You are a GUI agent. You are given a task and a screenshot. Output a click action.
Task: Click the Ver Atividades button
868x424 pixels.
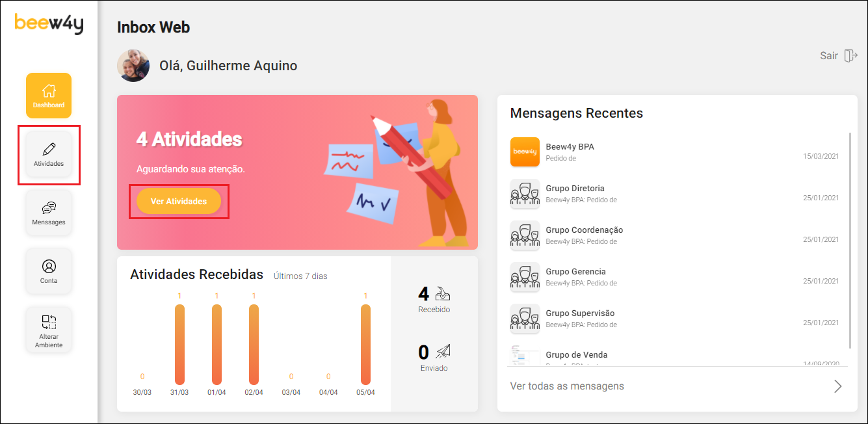click(x=179, y=202)
